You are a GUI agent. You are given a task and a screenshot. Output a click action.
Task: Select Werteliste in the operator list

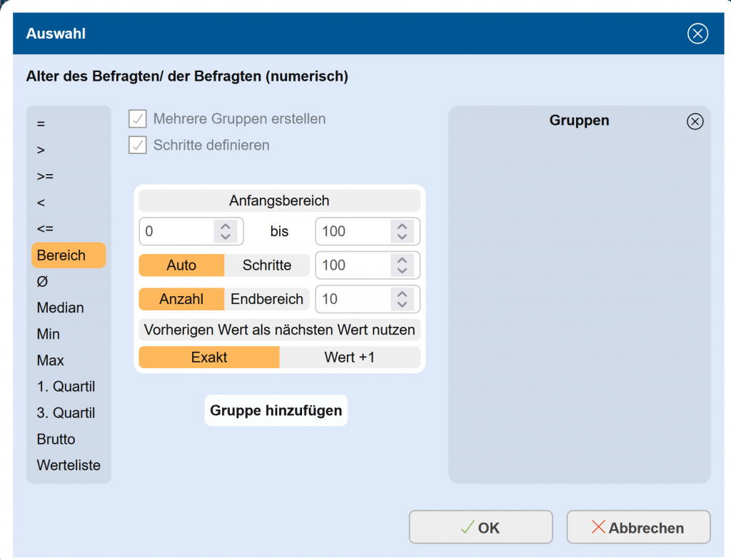coord(69,466)
